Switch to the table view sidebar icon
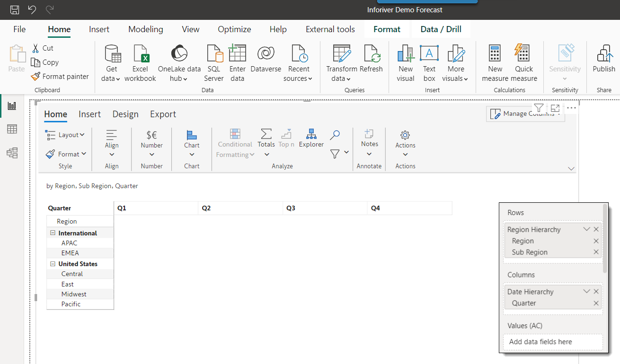Viewport: 620px width, 364px height. pos(12,129)
